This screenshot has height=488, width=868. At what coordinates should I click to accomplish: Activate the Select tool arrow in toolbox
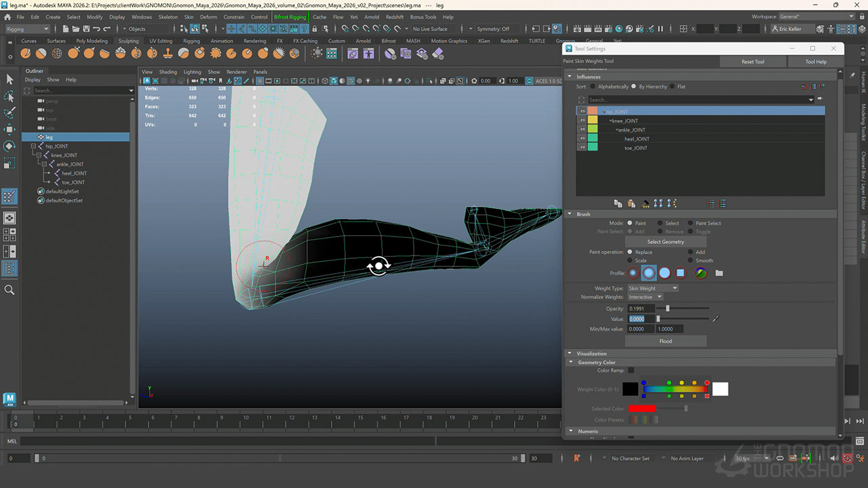[9, 79]
